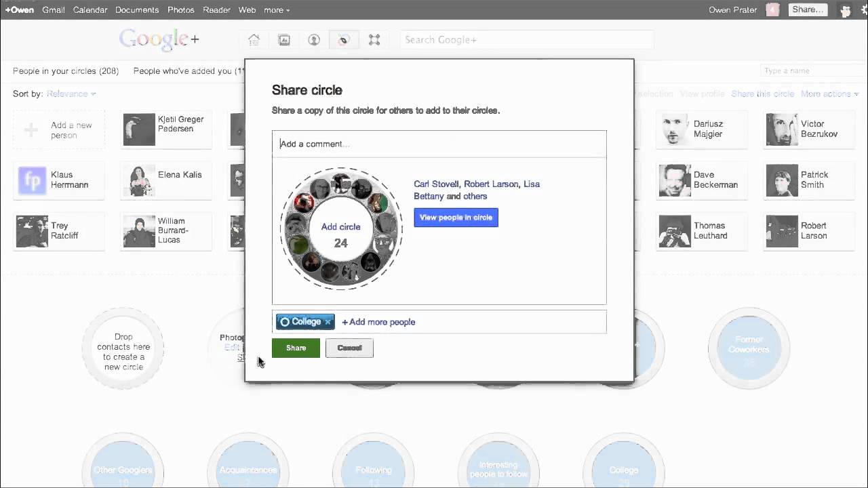Open Lisa Bettany link in dialog

[x=477, y=190]
